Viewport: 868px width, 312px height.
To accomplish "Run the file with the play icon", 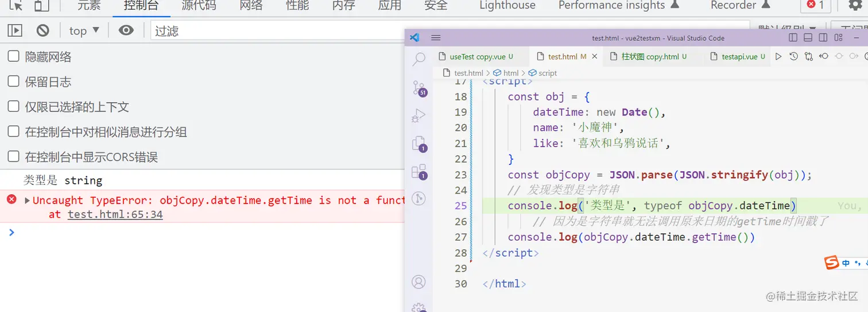I will tap(778, 56).
